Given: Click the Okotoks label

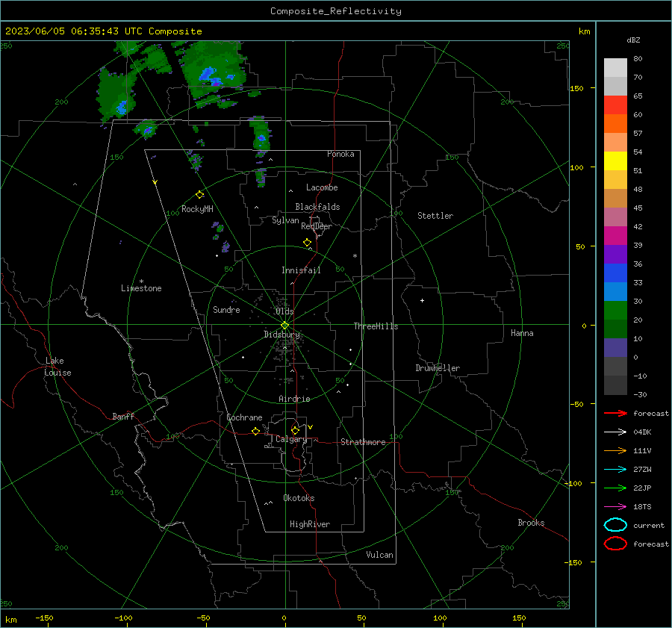Looking at the screenshot, I should pyautogui.click(x=299, y=498).
